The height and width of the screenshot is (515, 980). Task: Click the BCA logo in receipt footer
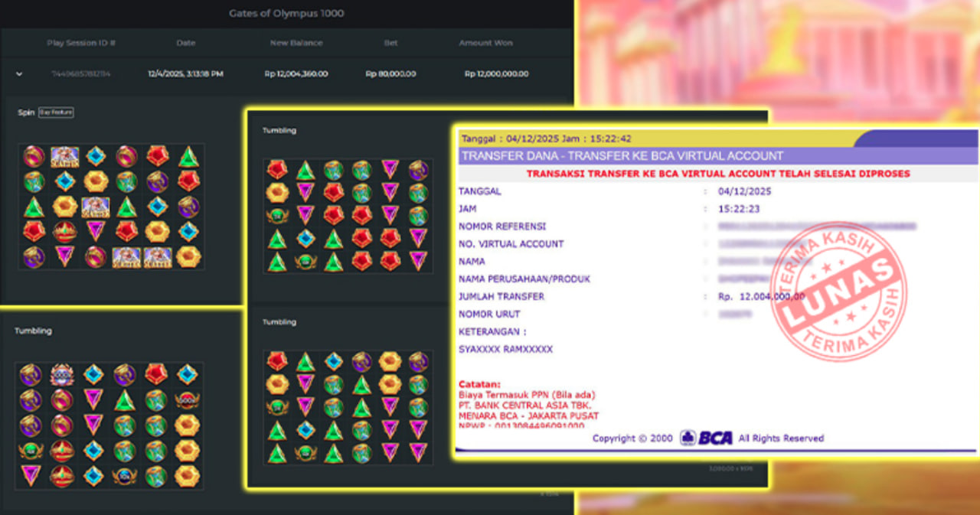706,438
